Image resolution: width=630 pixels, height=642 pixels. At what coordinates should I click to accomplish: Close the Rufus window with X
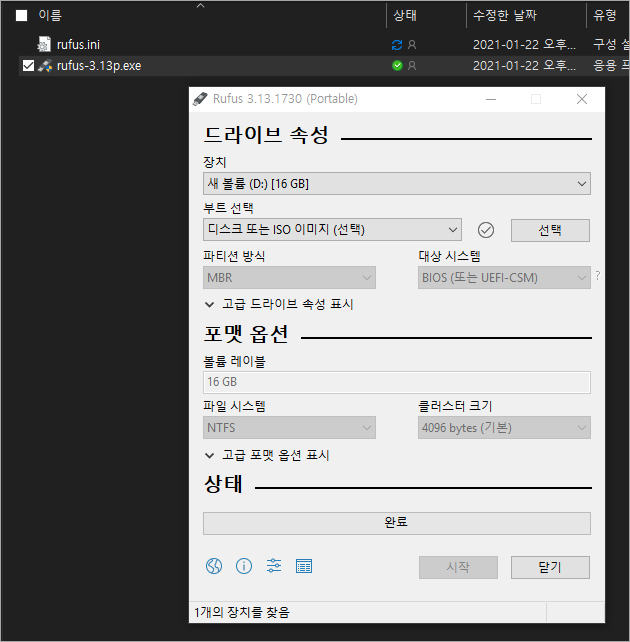tap(582, 99)
